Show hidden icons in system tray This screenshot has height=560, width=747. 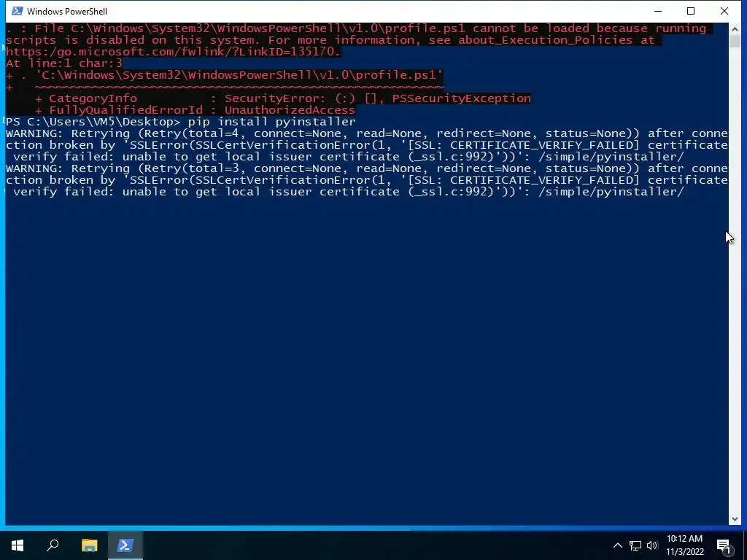tap(617, 545)
